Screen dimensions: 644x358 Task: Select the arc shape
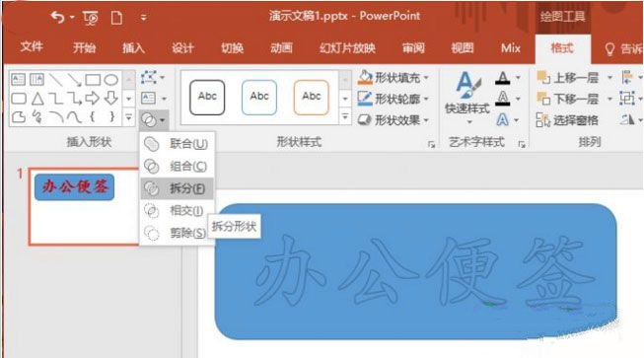56,117
